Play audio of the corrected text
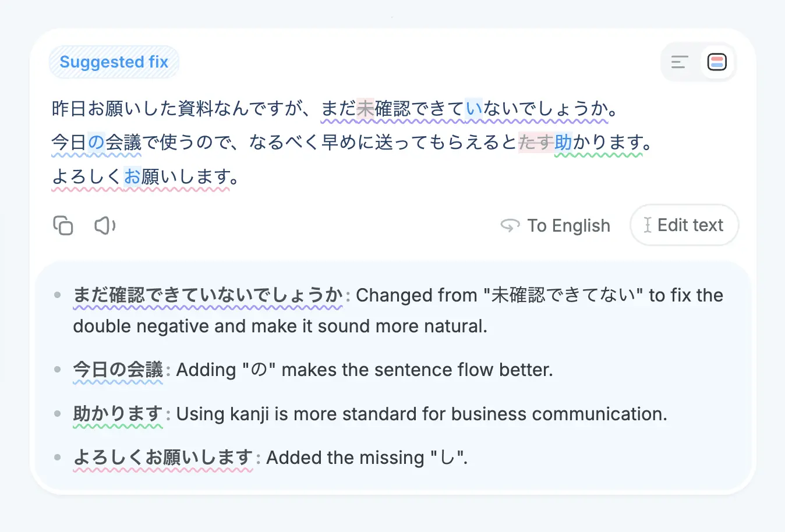785x532 pixels. pos(105,225)
